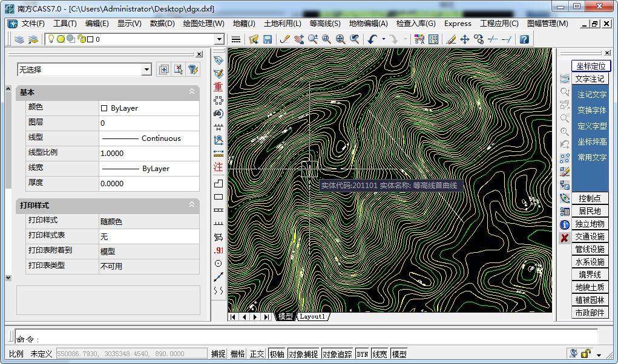Toggle 对象追踪 object tracking
Screen dimensions: 618x364
point(337,354)
